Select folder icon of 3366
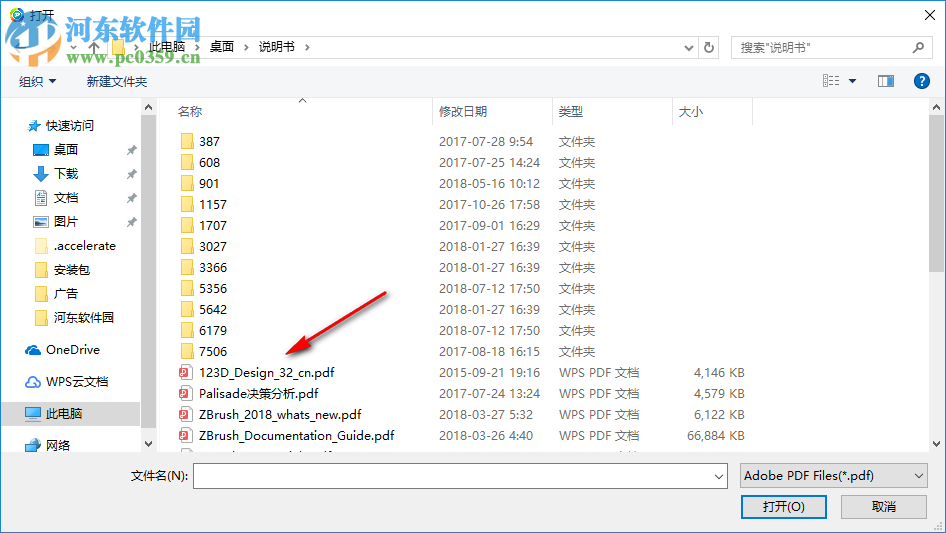Image resolution: width=946 pixels, height=533 pixels. click(187, 267)
